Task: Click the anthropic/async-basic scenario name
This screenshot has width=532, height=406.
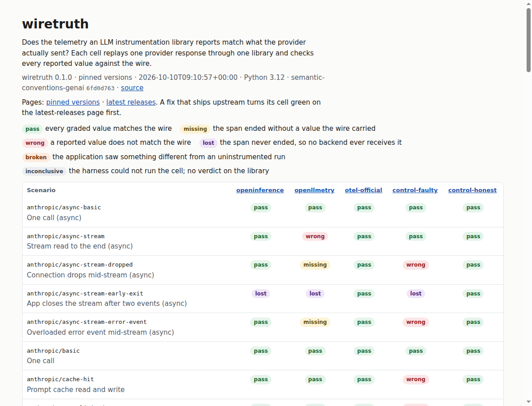Action: (x=64, y=208)
